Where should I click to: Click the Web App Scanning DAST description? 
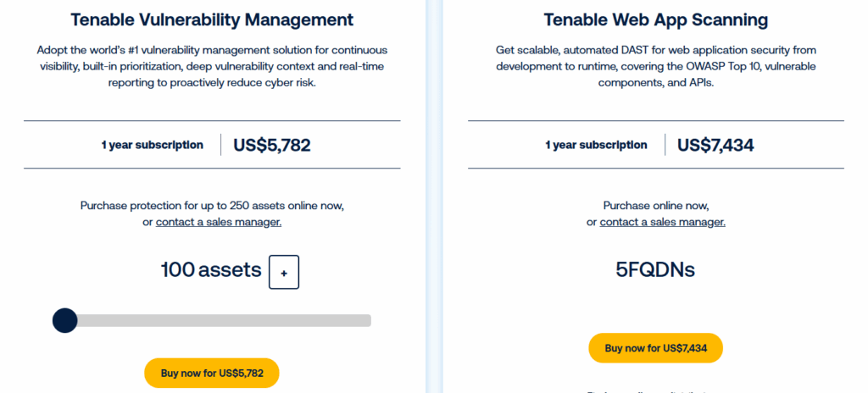coord(655,66)
